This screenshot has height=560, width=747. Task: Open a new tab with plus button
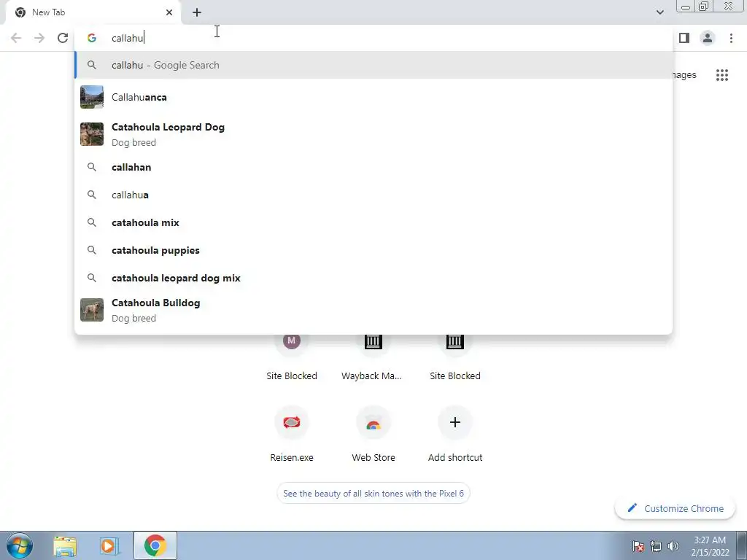point(197,13)
